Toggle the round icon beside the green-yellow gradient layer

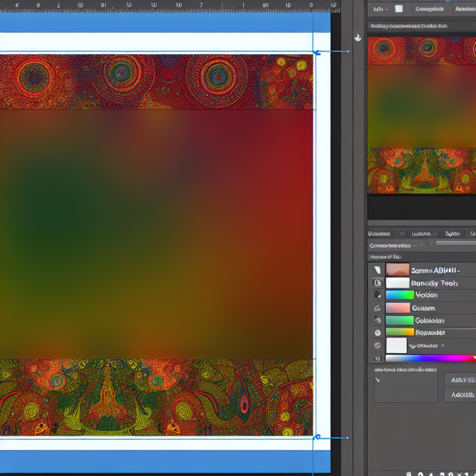tap(377, 333)
